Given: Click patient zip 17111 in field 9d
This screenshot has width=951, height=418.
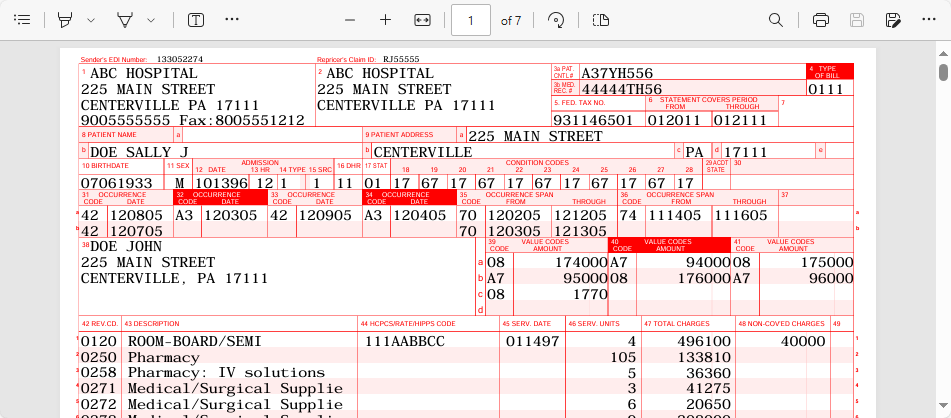Looking at the screenshot, I should (x=745, y=152).
